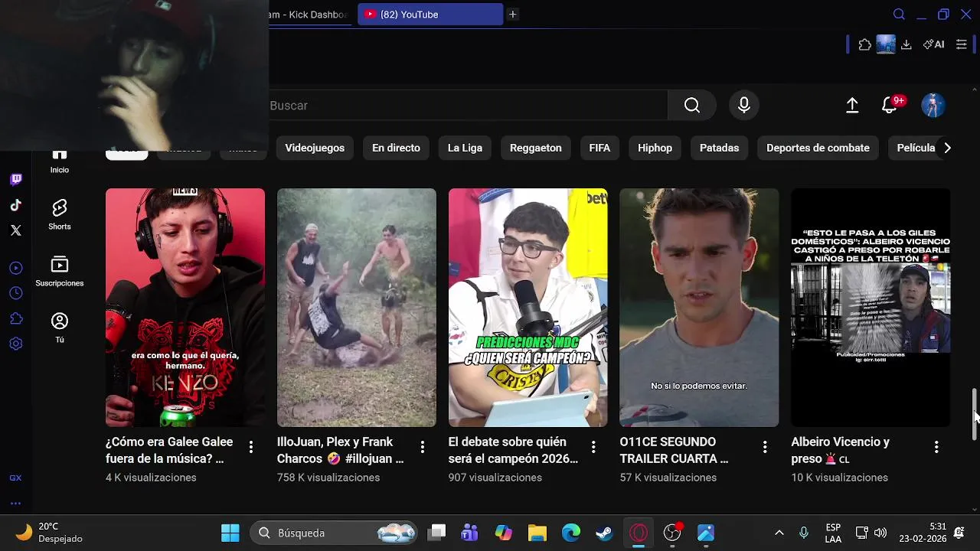Open X (Twitter) from the browser sidebar

click(x=16, y=230)
